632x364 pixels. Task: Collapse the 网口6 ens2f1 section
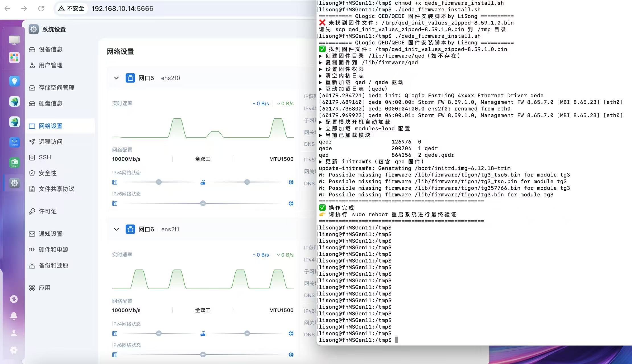[116, 229]
